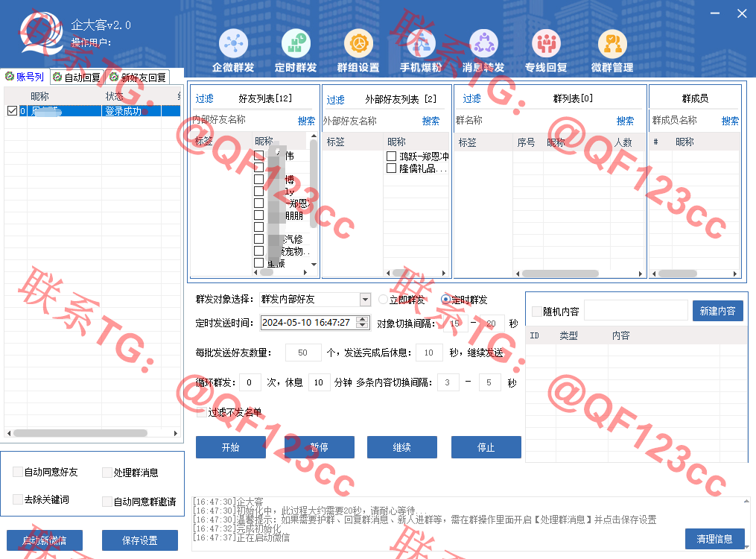Enable the 自动同意群邀请 checkbox
The image size is (756, 559).
click(107, 502)
